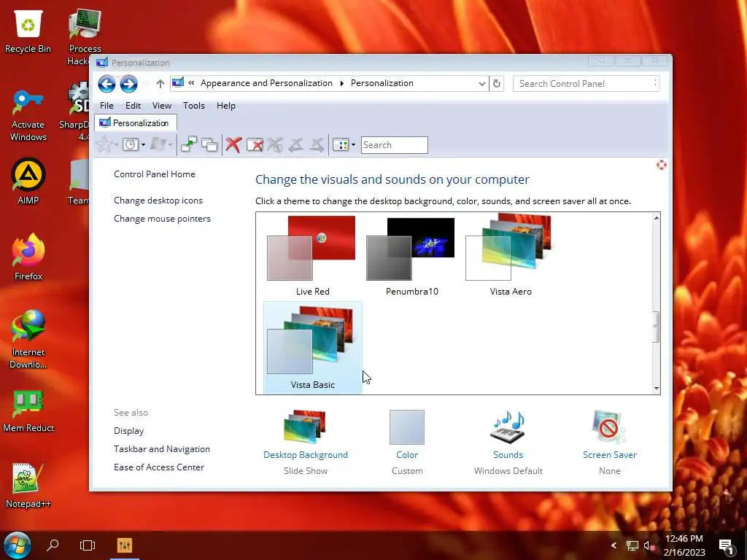Select the Vista Basic theme
This screenshot has width=747, height=560.
(x=312, y=348)
